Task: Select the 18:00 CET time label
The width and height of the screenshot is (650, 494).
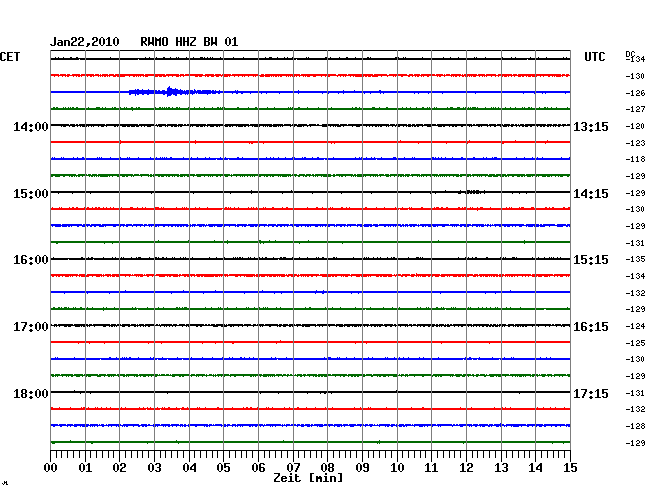Action: [31, 393]
